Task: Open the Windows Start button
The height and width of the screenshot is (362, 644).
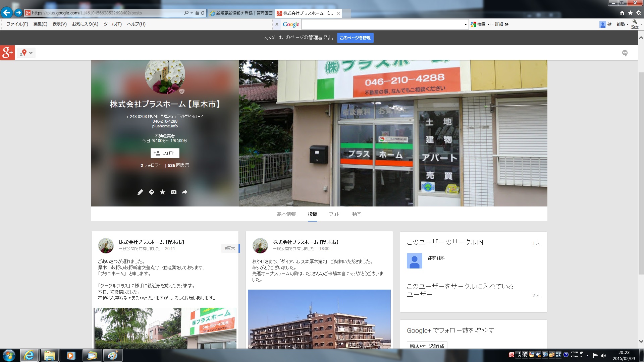Action: point(9,355)
